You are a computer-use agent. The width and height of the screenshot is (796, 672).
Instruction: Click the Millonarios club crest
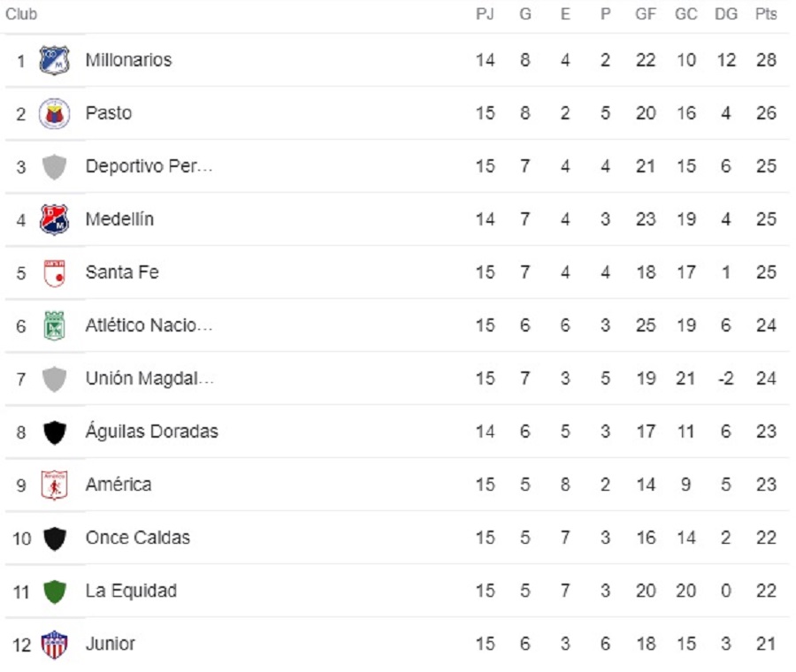coord(55,60)
